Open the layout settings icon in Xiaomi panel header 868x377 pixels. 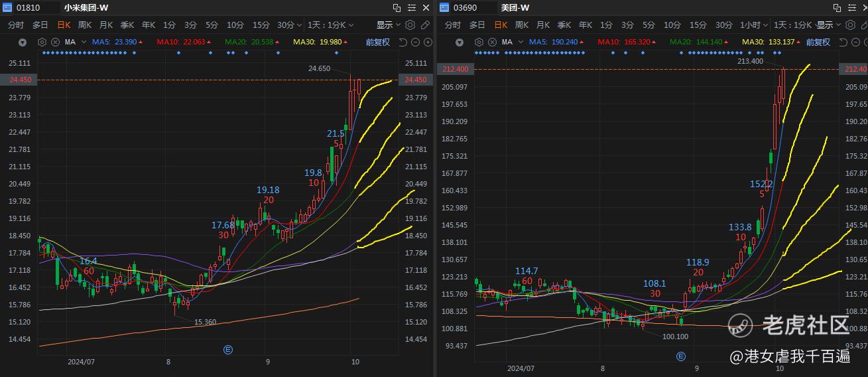411,8
